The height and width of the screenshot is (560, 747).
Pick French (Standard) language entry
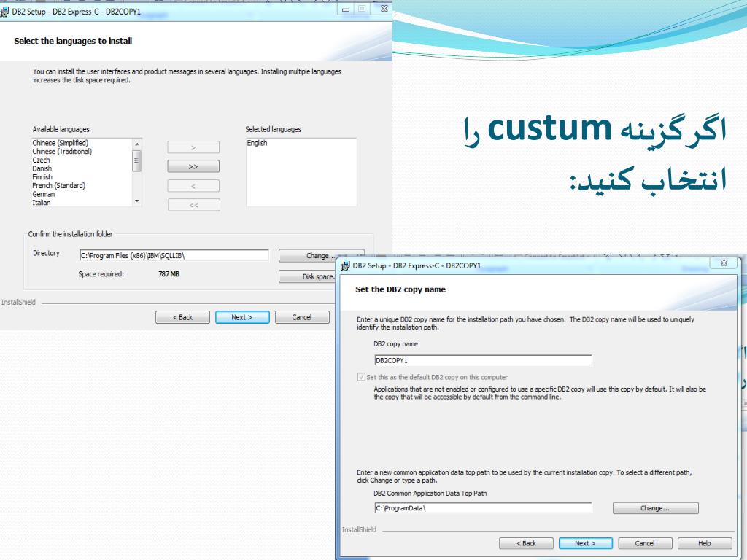tap(58, 186)
